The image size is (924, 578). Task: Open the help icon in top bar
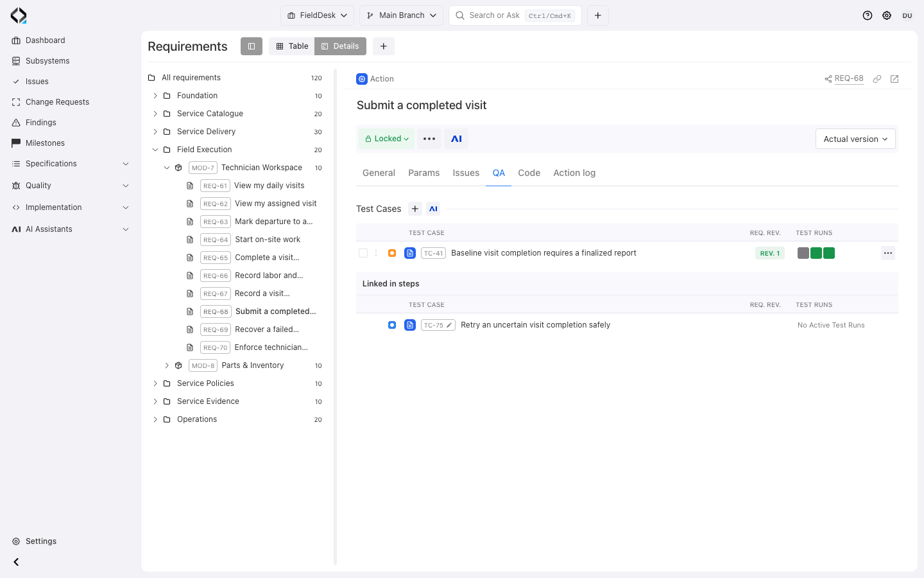click(x=868, y=15)
